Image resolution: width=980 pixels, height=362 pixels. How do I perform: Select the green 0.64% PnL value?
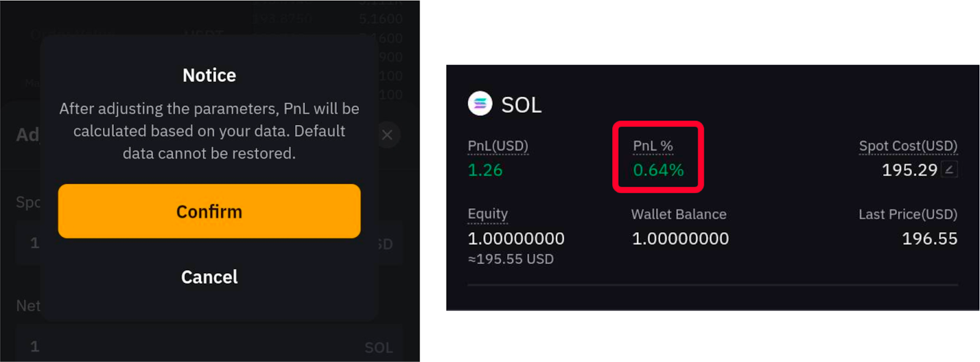coord(658,170)
